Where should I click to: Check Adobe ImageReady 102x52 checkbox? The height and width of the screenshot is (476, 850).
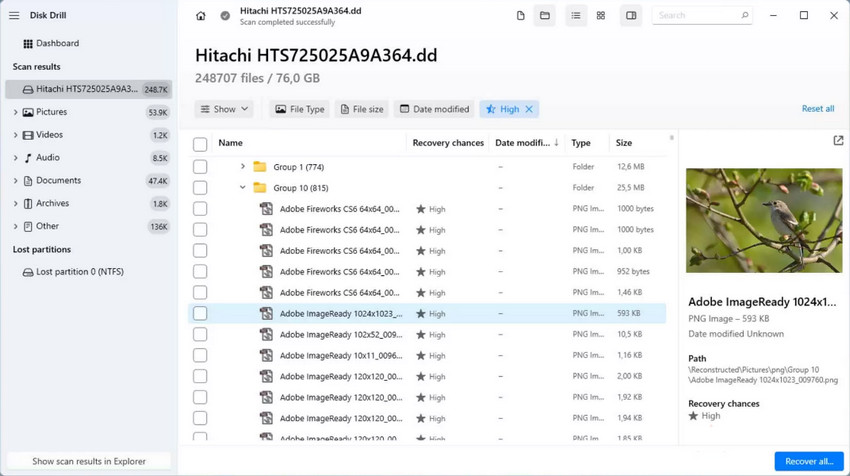tap(200, 335)
